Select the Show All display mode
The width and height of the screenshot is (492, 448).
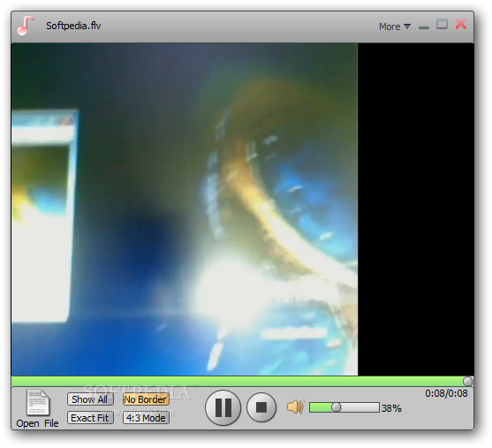click(90, 399)
